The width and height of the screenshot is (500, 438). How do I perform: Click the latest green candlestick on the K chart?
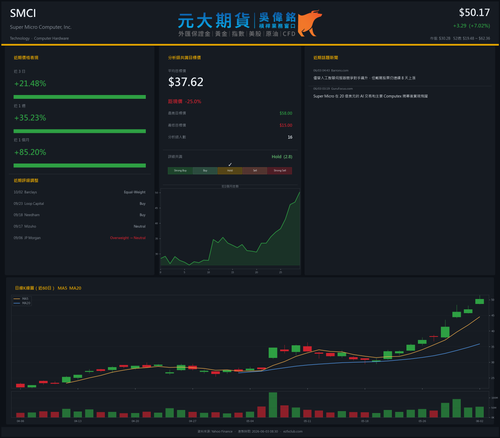479,301
